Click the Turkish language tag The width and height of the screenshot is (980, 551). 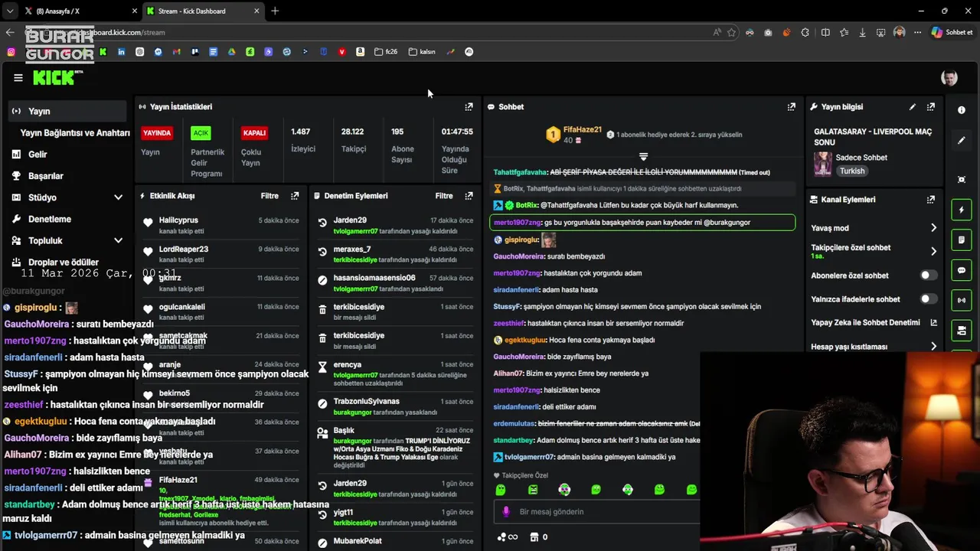click(x=852, y=171)
